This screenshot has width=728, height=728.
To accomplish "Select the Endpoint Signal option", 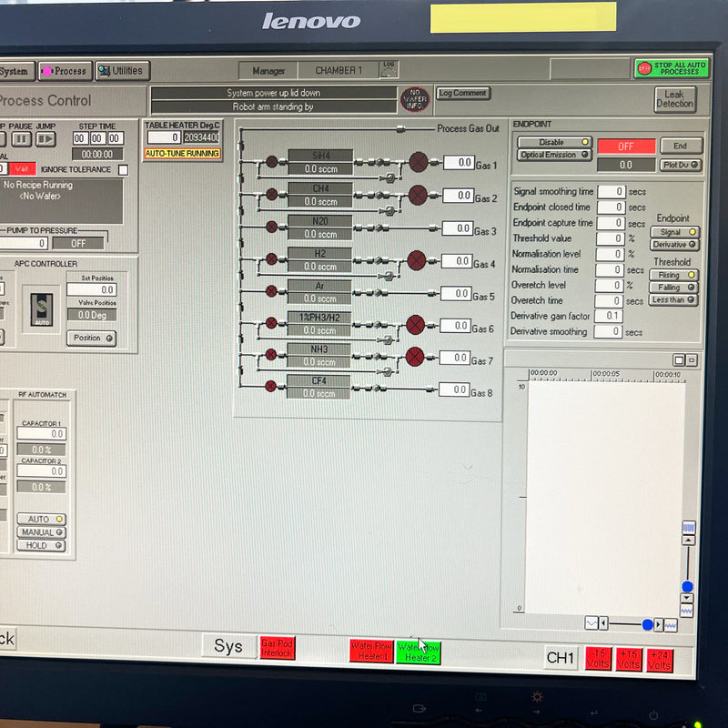I will 674,232.
